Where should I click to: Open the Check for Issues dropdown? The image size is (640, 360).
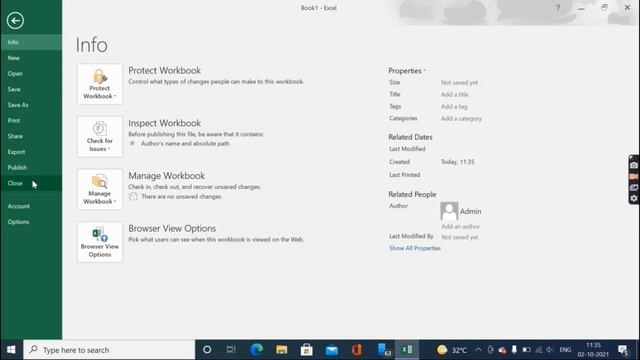coord(100,137)
